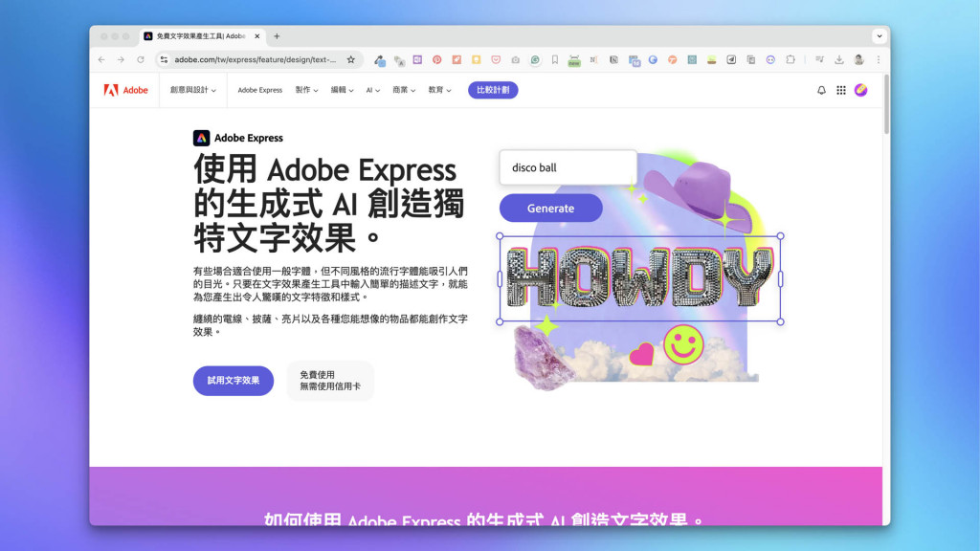980x551 pixels.
Task: Bookmark this page with the star
Action: pos(350,60)
